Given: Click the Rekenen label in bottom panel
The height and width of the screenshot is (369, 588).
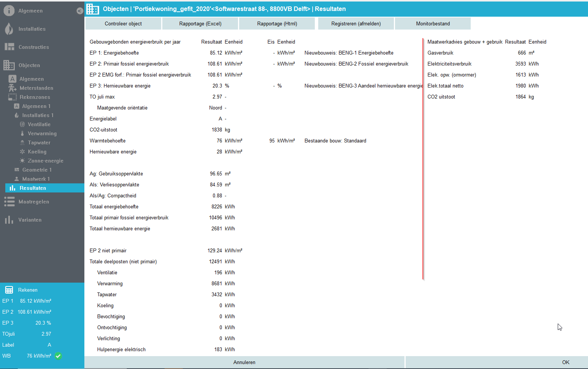Looking at the screenshot, I should click(x=28, y=290).
